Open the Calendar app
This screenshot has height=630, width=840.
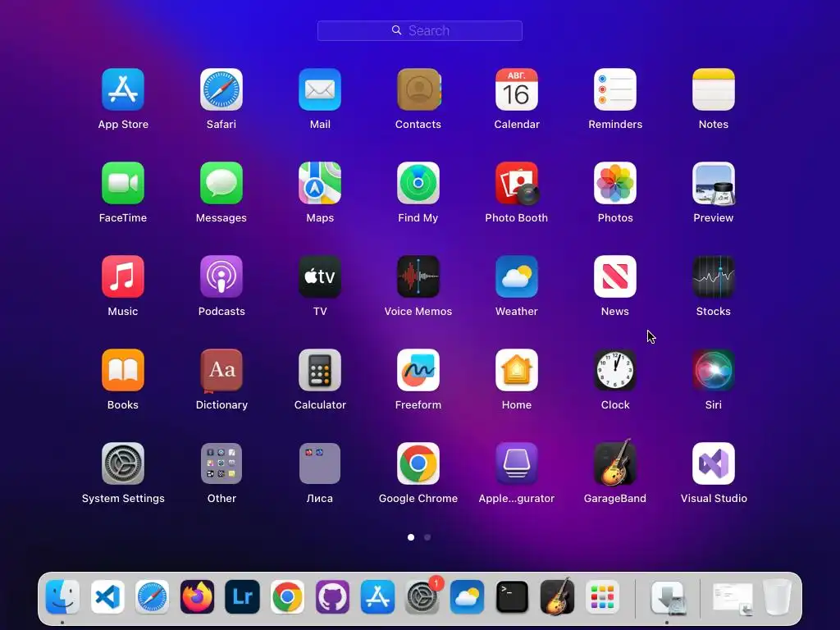[x=517, y=89]
